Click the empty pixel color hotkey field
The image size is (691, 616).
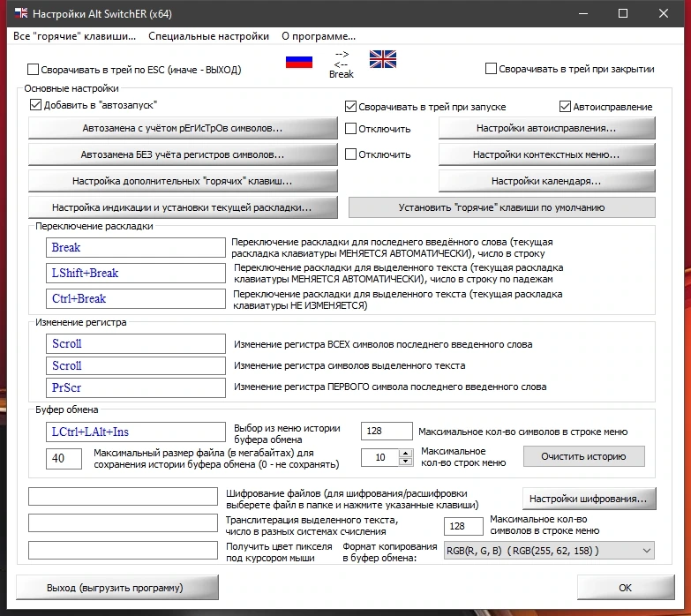coord(123,551)
